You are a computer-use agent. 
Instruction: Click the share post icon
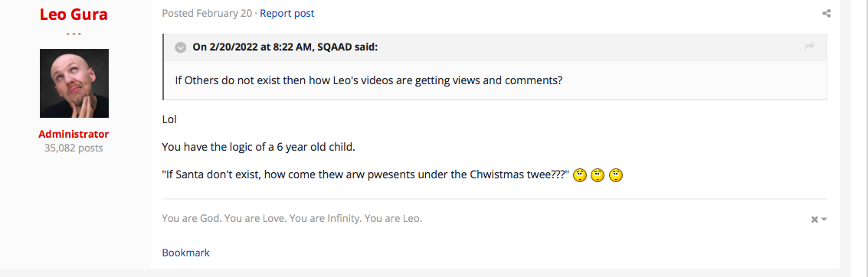pos(826,13)
